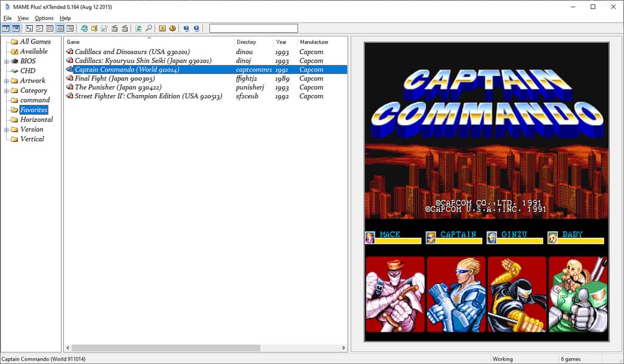Click the "ffightj2" directory cell
This screenshot has width=624, height=364.
(x=246, y=78)
